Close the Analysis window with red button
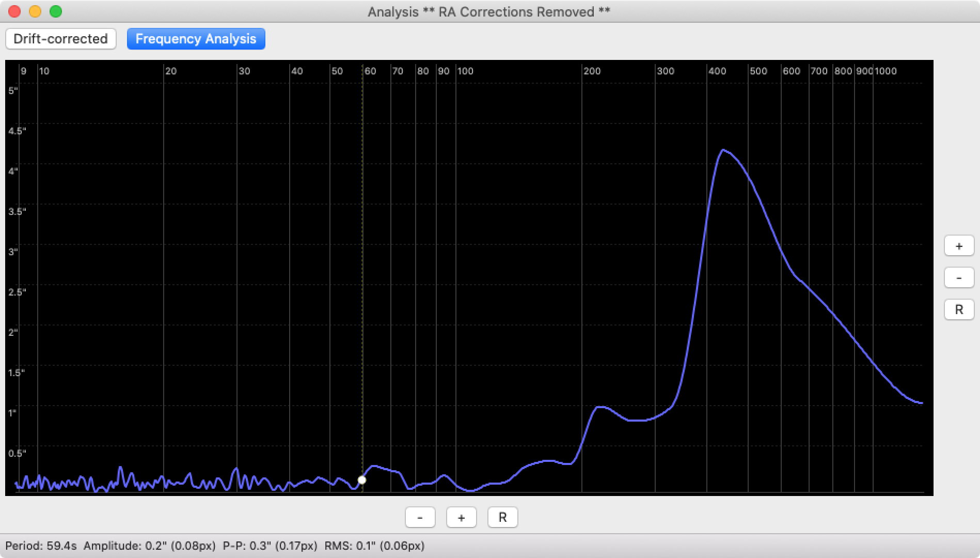 pyautogui.click(x=14, y=11)
